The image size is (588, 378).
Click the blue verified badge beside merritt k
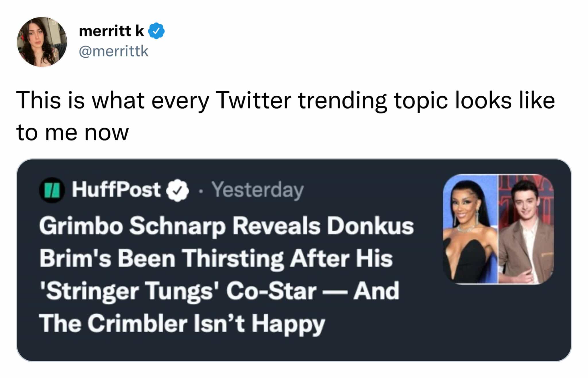tap(156, 31)
